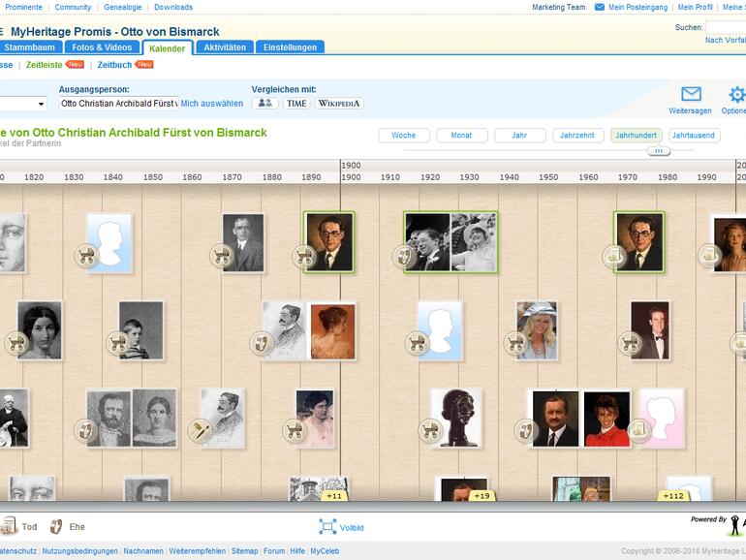Click the 1900 year marker on the timeline

[351, 177]
